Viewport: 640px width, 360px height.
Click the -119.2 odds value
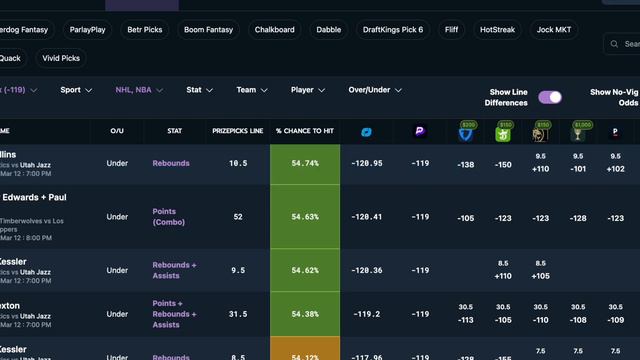coord(367,314)
